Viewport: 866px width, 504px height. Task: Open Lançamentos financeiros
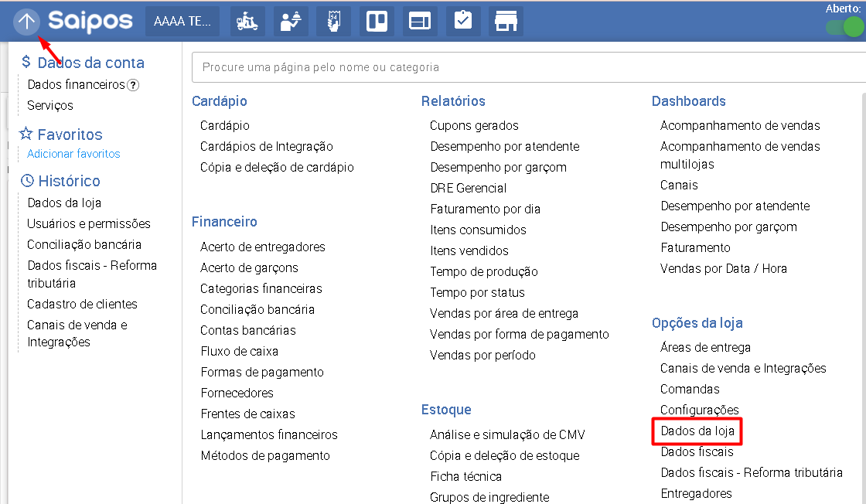click(x=269, y=435)
